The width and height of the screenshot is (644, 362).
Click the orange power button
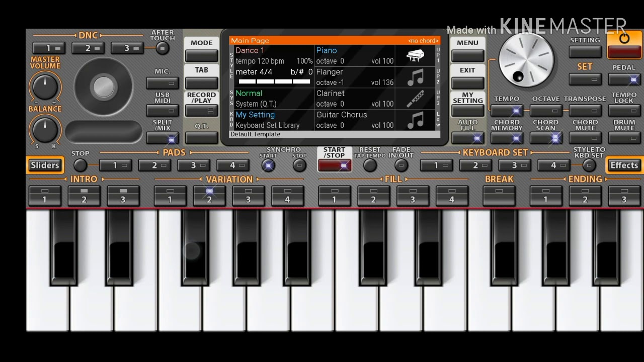[x=624, y=45]
